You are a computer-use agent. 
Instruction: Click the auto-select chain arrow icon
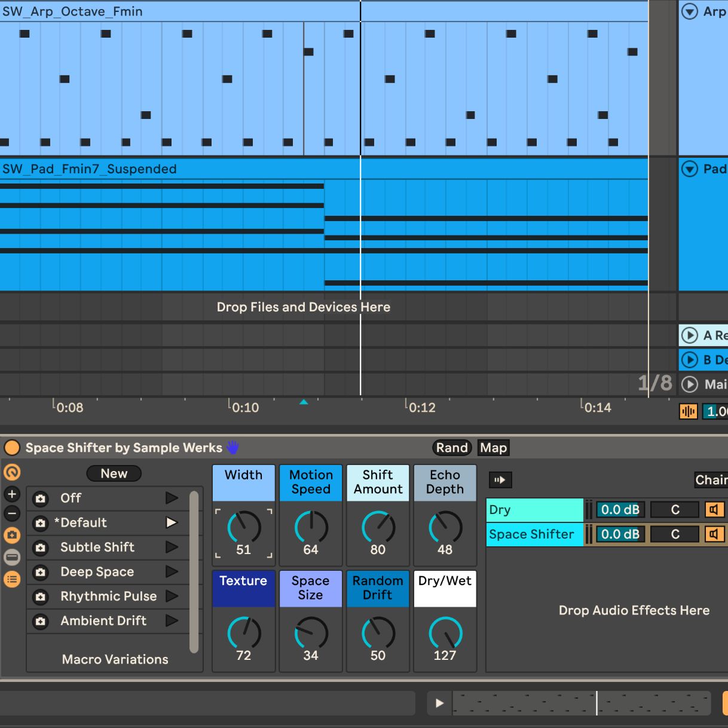500,480
